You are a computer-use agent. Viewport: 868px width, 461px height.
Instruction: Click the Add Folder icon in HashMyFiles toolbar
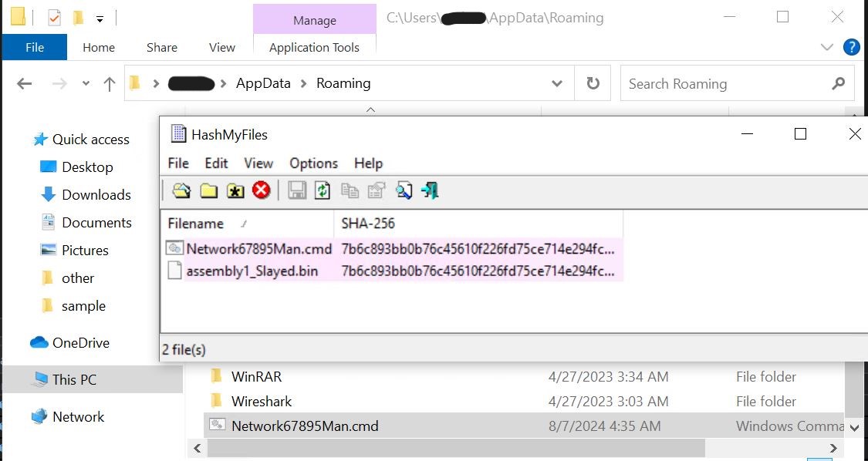(x=208, y=190)
